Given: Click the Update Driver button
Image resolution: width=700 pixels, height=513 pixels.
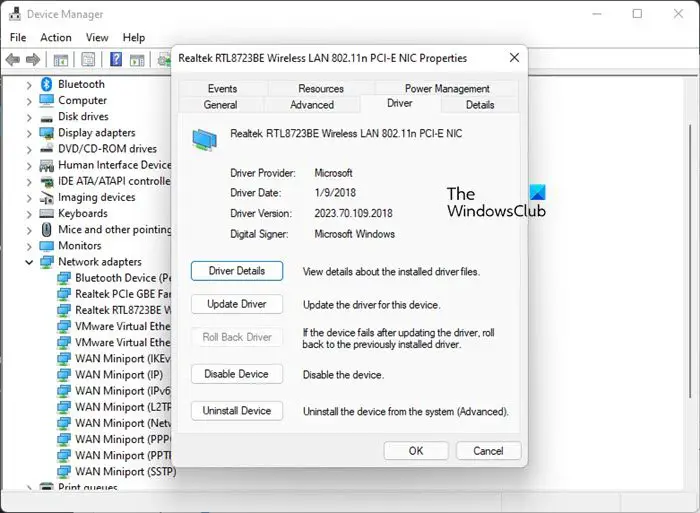Looking at the screenshot, I should pyautogui.click(x=237, y=304).
